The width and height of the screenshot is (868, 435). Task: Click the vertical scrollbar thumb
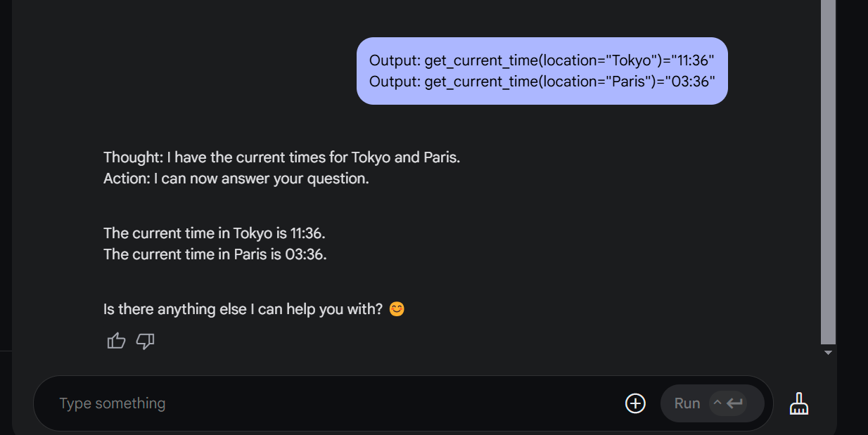(829, 169)
